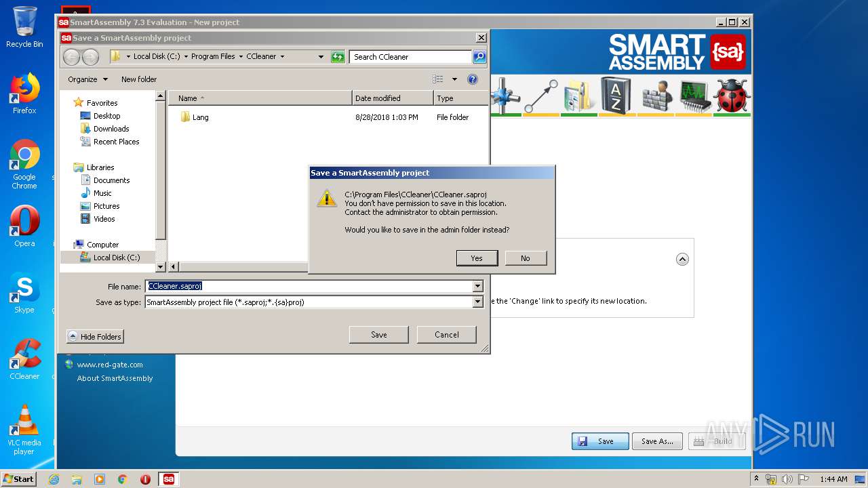
Task: Expand the More options arrow beside view icon
Action: click(454, 79)
